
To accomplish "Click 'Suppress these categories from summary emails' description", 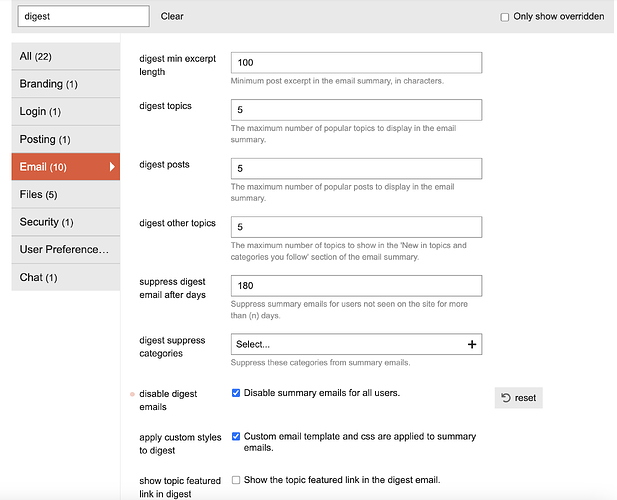I will [320, 363].
